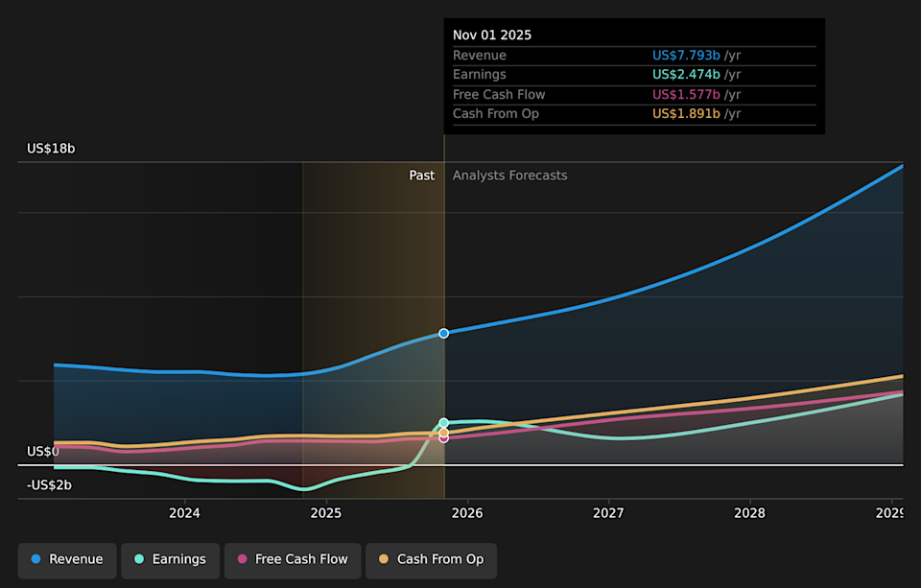This screenshot has width=921, height=588.
Task: Click the pink Free Cash Flow legend dot
Action: click(x=243, y=559)
